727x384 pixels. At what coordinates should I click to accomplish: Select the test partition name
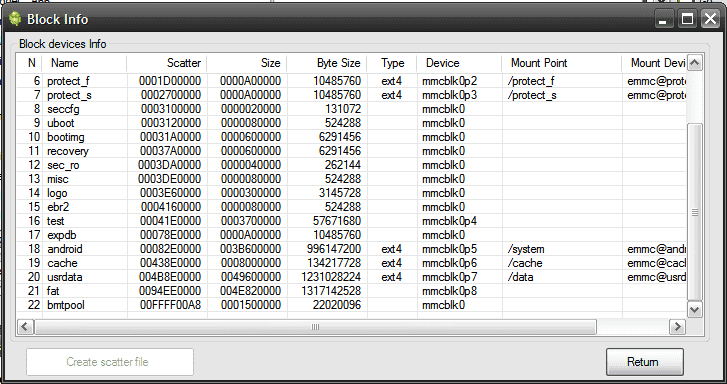tap(56, 221)
